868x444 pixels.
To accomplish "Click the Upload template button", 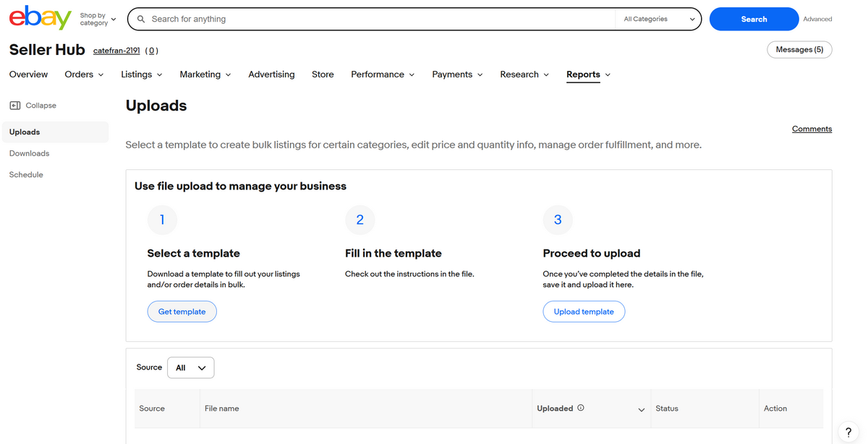I will click(x=584, y=311).
